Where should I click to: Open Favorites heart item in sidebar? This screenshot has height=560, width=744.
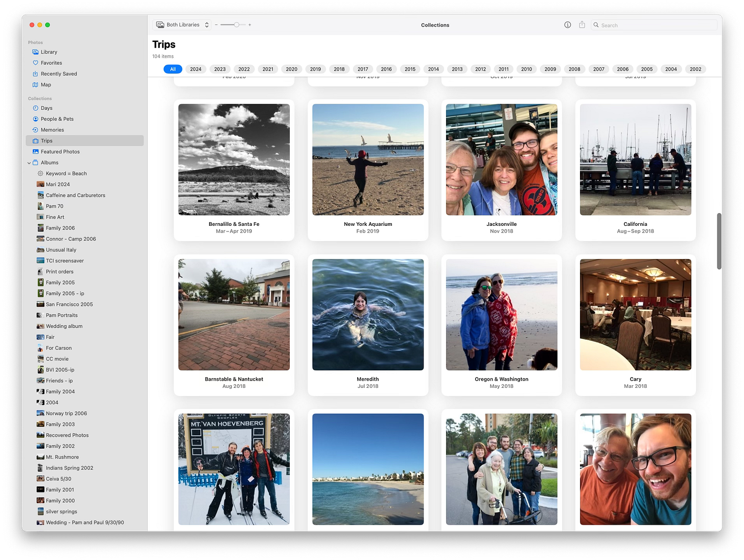point(51,63)
